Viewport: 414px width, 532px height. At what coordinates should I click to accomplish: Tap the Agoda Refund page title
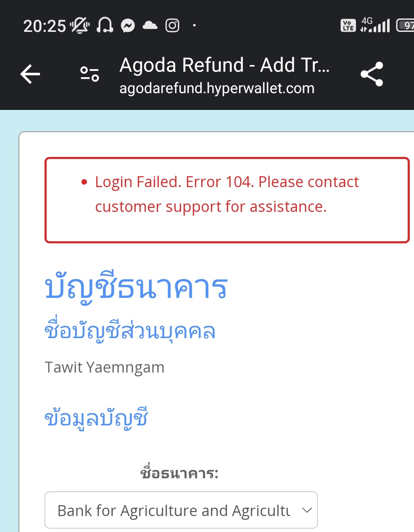[224, 65]
